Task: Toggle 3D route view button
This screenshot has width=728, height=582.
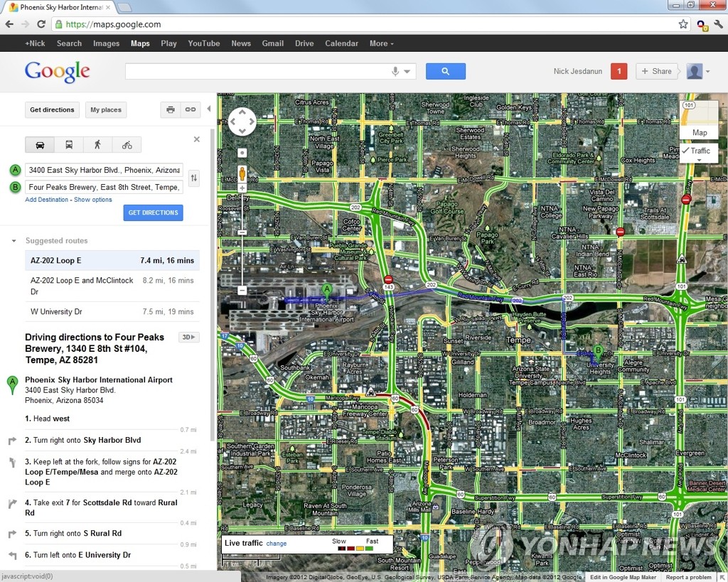Action: 189,338
